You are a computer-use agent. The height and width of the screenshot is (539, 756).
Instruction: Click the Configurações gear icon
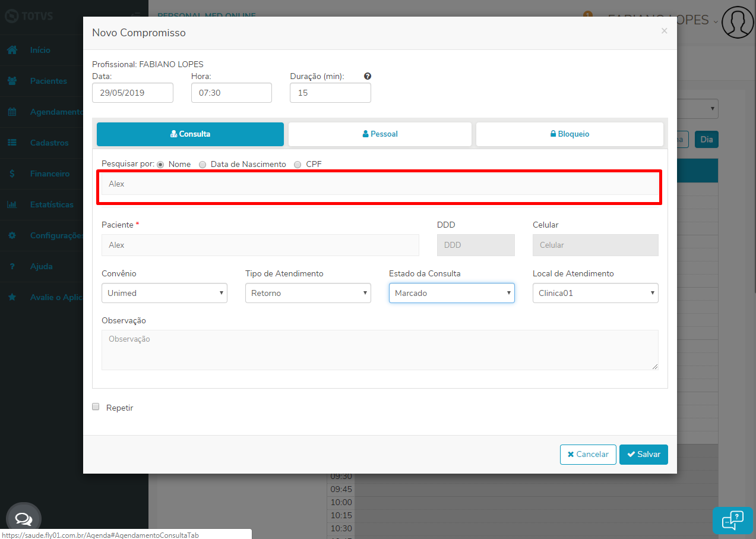click(x=12, y=235)
